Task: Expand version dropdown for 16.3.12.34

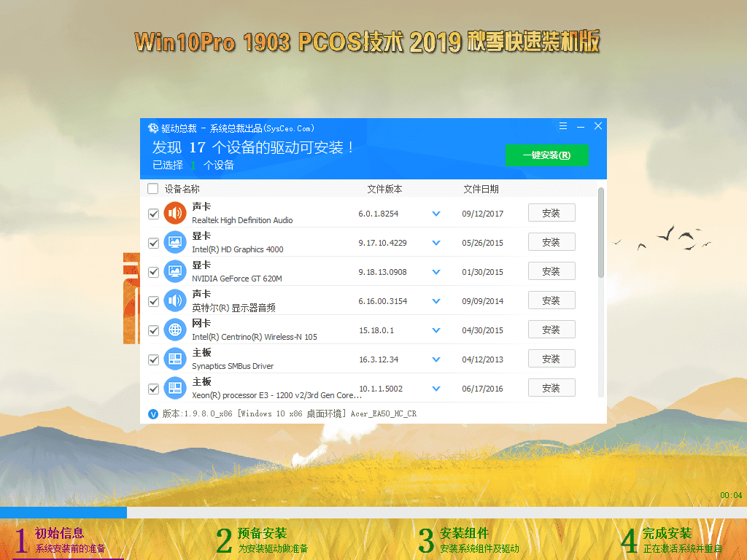Action: (x=436, y=359)
